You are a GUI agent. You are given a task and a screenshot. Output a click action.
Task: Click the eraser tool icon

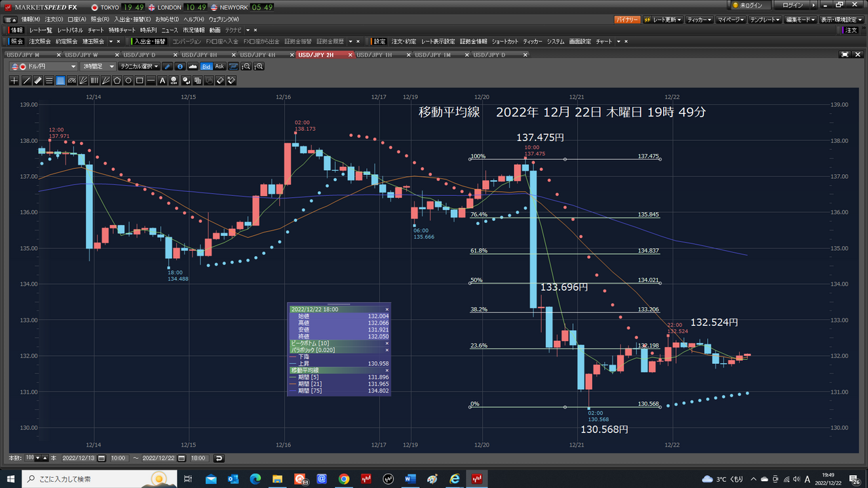pyautogui.click(x=220, y=81)
